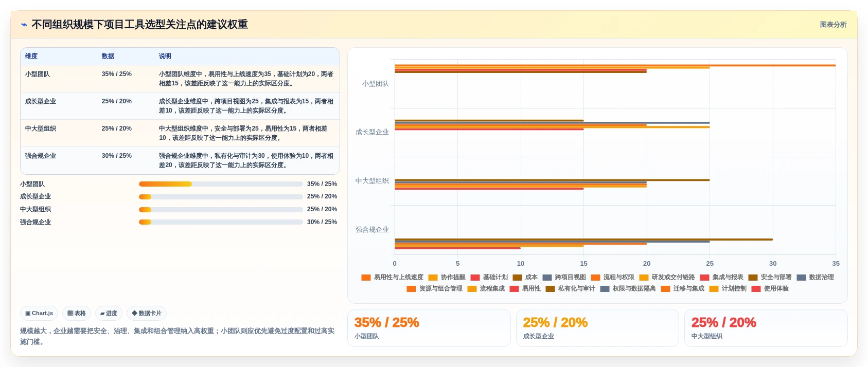The width and height of the screenshot is (868, 367).
Task: Hide the 使用体验 legend entry
Action: click(x=770, y=288)
